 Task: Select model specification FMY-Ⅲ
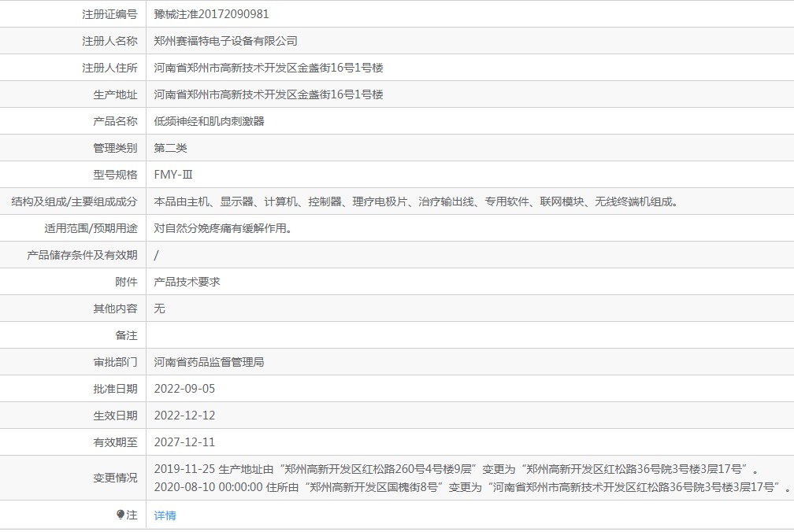[173, 175]
